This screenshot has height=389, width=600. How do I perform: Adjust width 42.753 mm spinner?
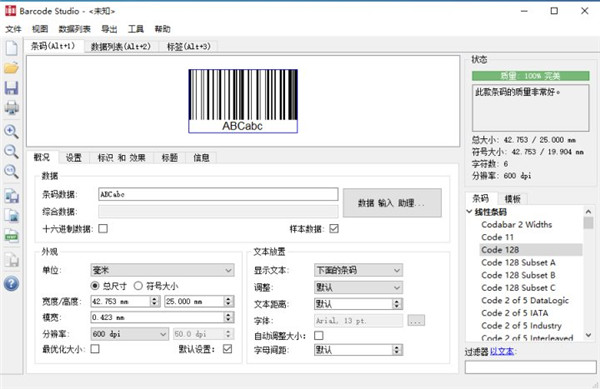click(155, 301)
